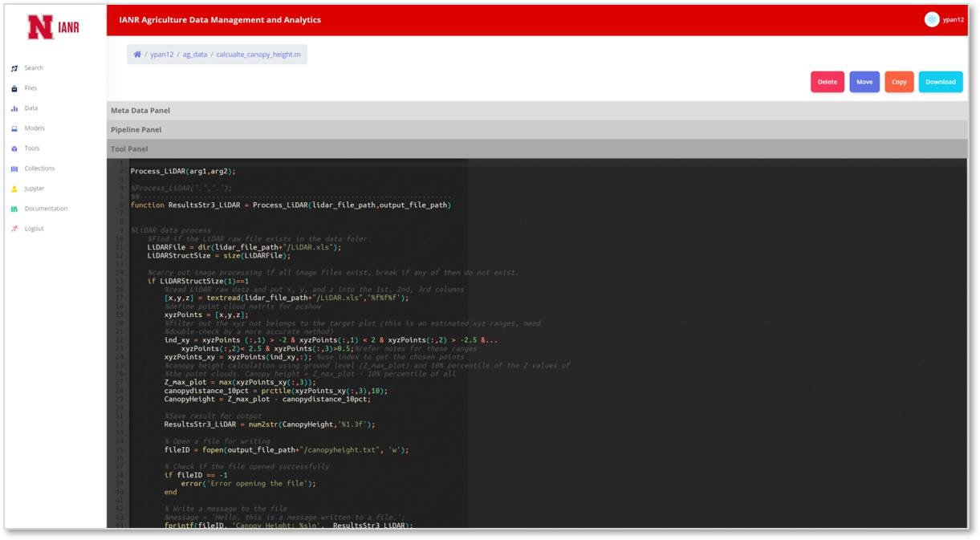Click the Z_max_plot = max(...) code line
The image size is (980, 540).
(x=240, y=382)
